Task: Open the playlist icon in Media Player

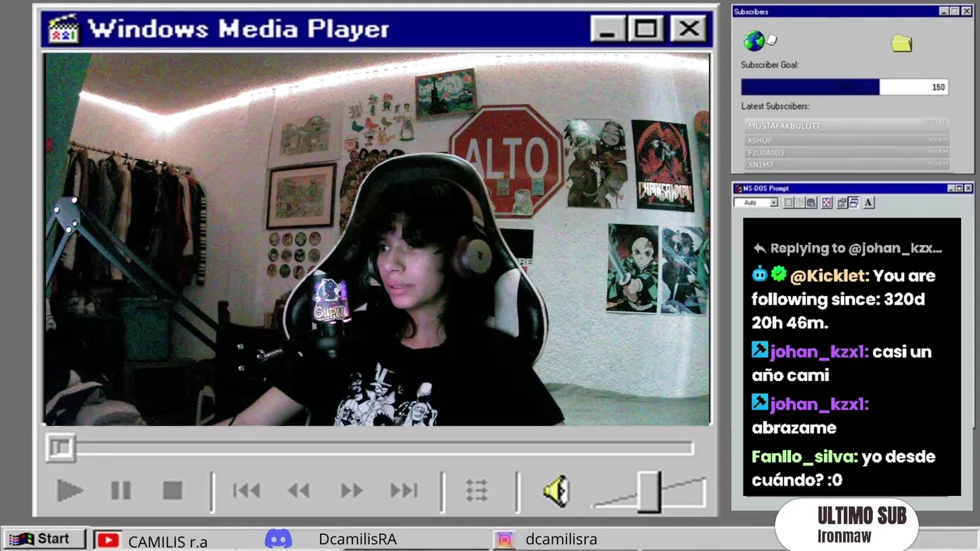Action: [477, 491]
